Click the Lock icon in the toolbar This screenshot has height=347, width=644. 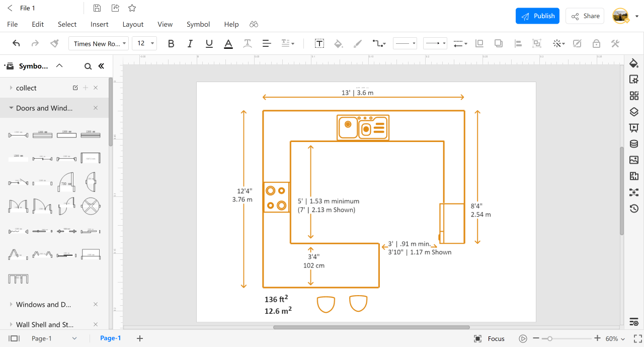coord(596,43)
